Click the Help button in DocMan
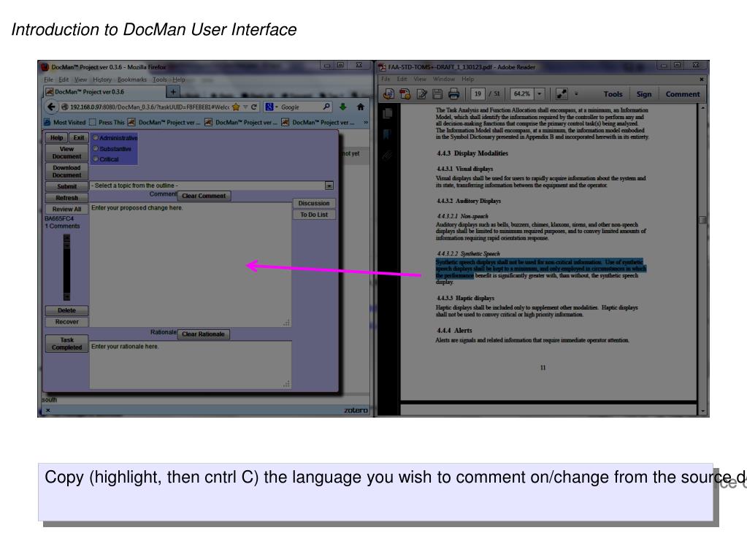 [x=57, y=137]
